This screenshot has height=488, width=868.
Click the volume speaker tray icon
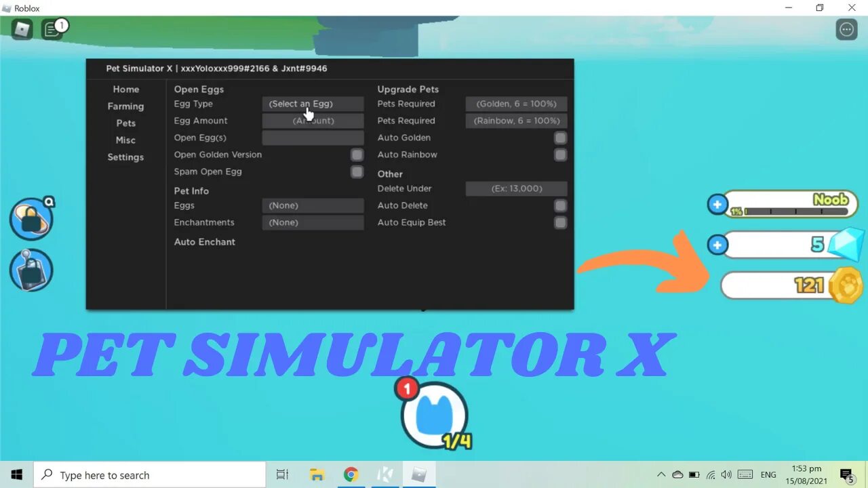tap(727, 474)
